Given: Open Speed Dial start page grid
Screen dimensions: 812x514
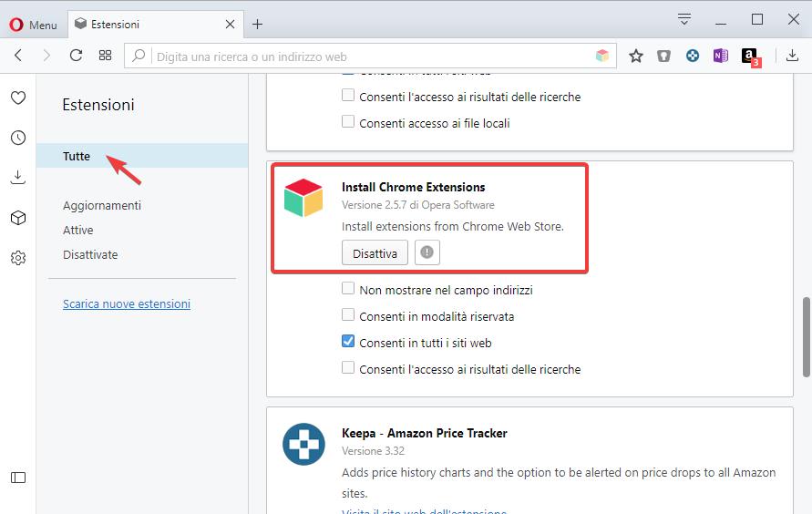Looking at the screenshot, I should point(105,56).
